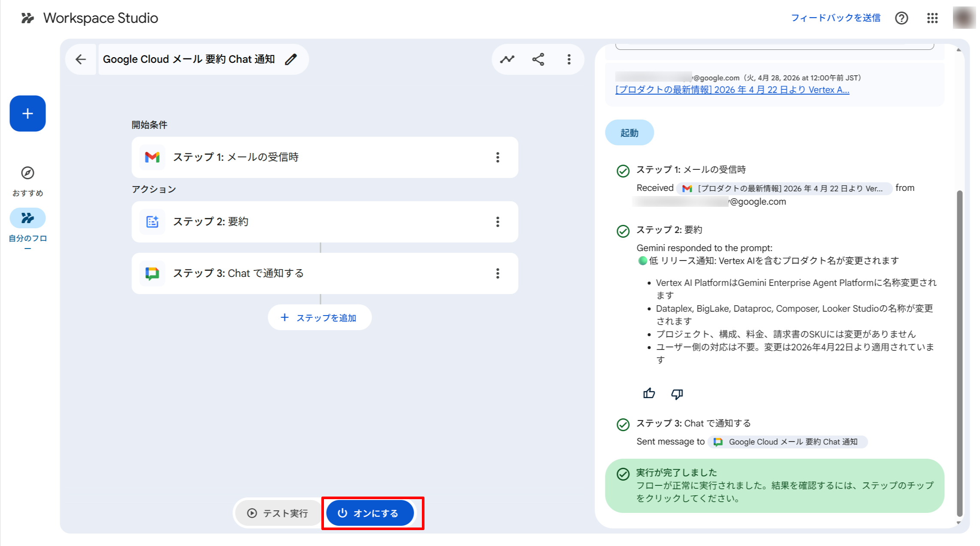Open more options for step 1
Screen dimensions: 980x546
click(498, 157)
